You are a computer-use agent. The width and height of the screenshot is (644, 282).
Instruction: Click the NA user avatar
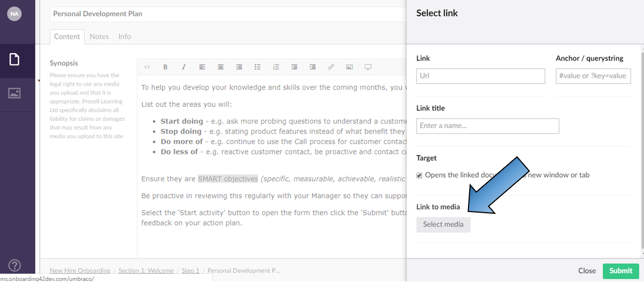coord(15,13)
